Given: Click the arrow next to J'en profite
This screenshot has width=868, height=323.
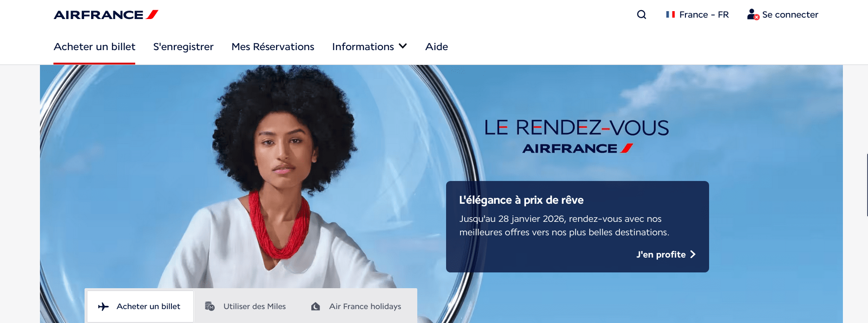Looking at the screenshot, I should tap(693, 254).
